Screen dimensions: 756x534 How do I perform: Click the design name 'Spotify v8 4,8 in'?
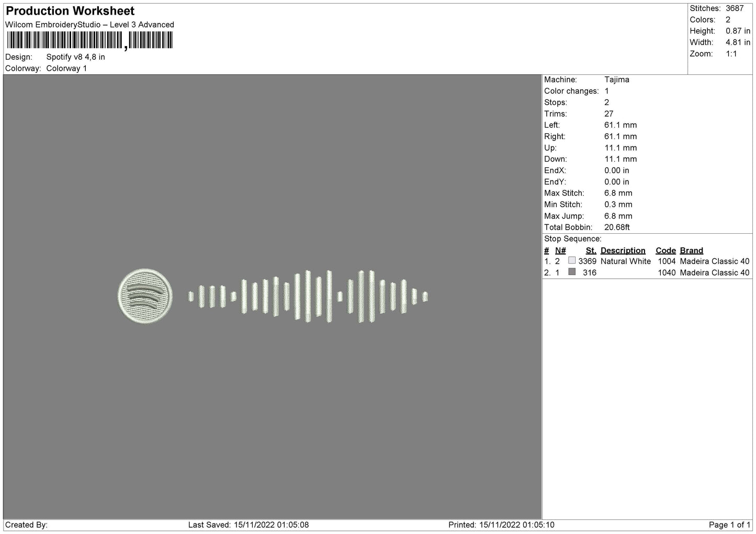coord(75,57)
